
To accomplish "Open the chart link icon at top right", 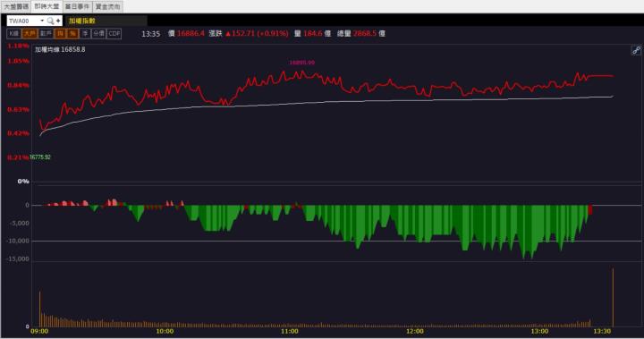I will (x=636, y=51).
